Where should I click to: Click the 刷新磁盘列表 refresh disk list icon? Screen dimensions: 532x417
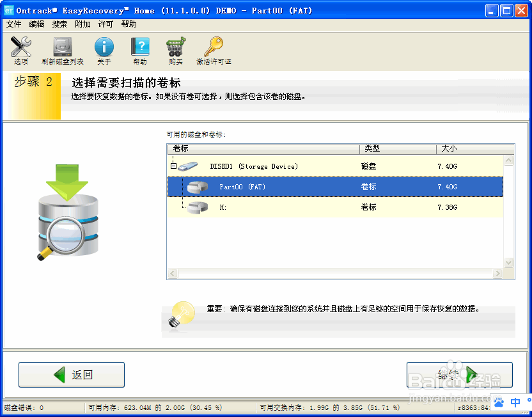(63, 47)
